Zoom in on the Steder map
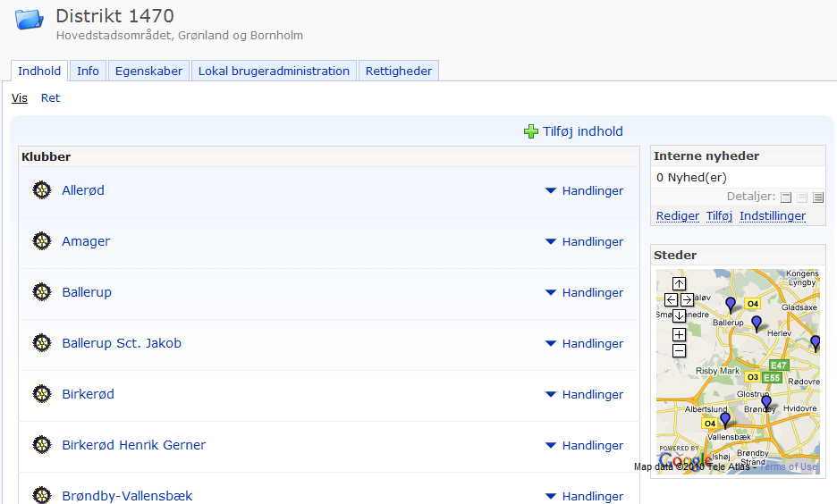This screenshot has height=504, width=837. (679, 334)
